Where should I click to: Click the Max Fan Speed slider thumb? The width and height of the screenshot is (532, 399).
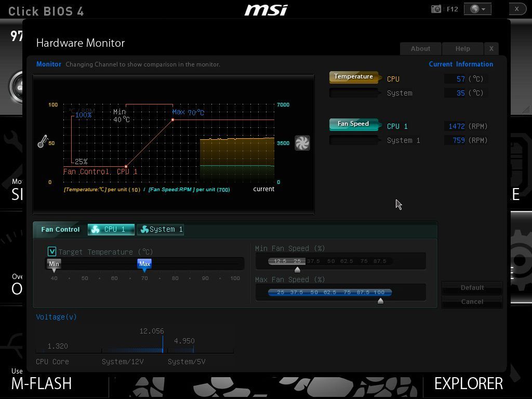tap(380, 301)
